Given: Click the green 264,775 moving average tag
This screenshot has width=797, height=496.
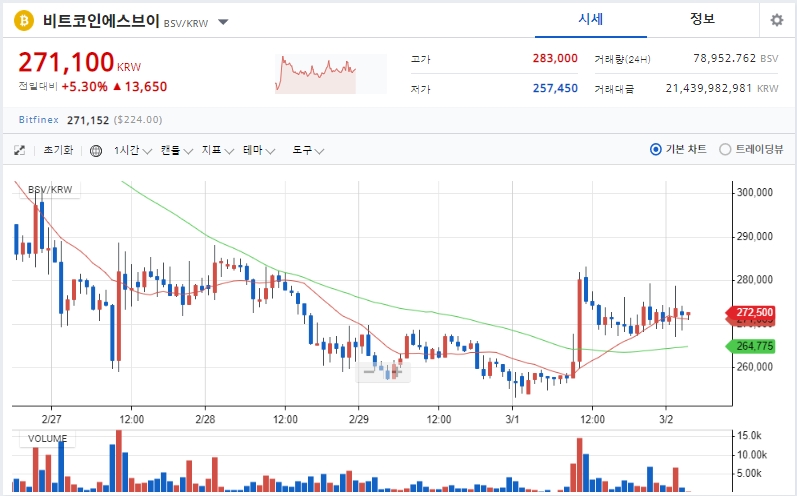Looking at the screenshot, I should [750, 347].
